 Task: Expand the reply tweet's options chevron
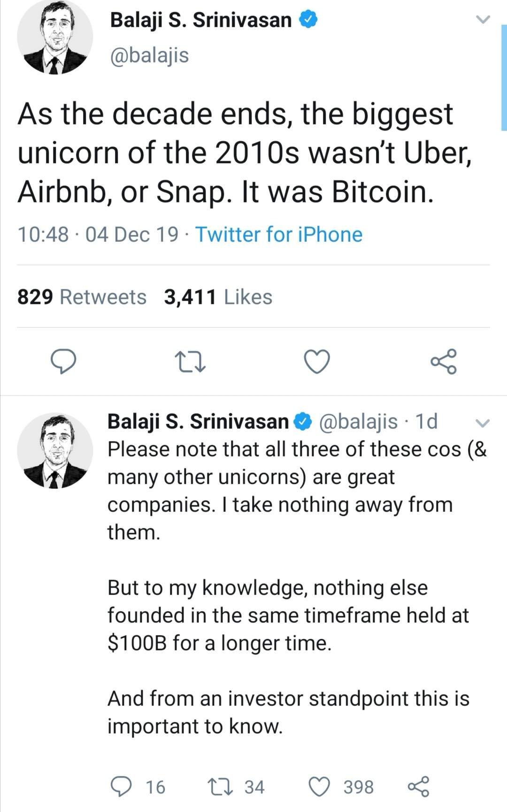coord(483,423)
